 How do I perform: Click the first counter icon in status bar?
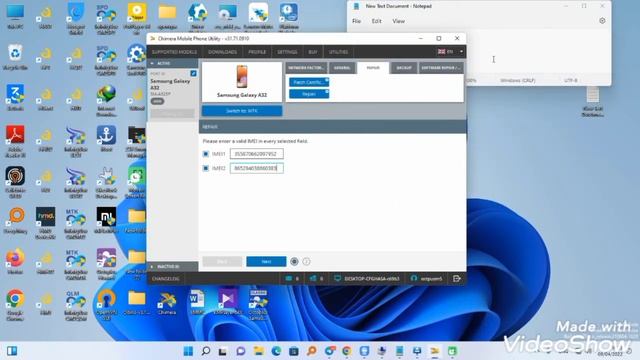(289, 278)
